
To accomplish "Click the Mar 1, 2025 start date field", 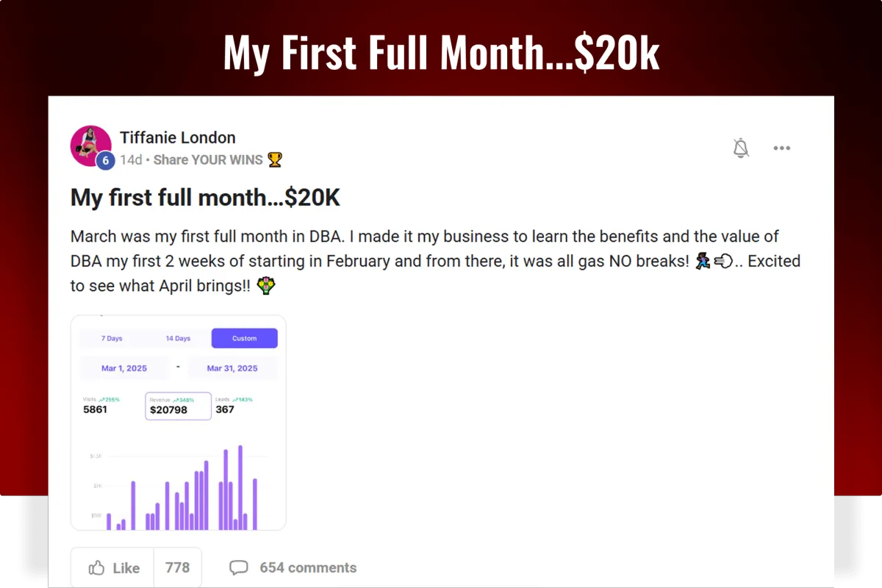I will pyautogui.click(x=124, y=368).
